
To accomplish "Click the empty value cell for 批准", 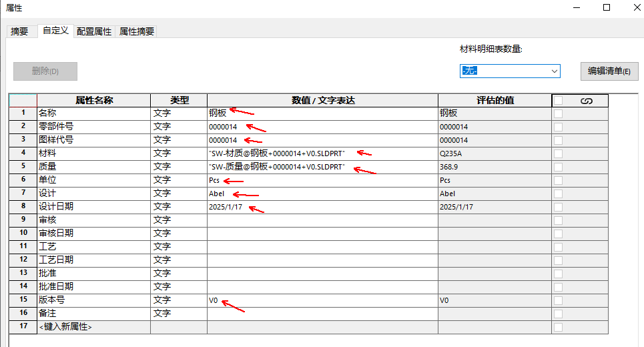I will 323,274.
